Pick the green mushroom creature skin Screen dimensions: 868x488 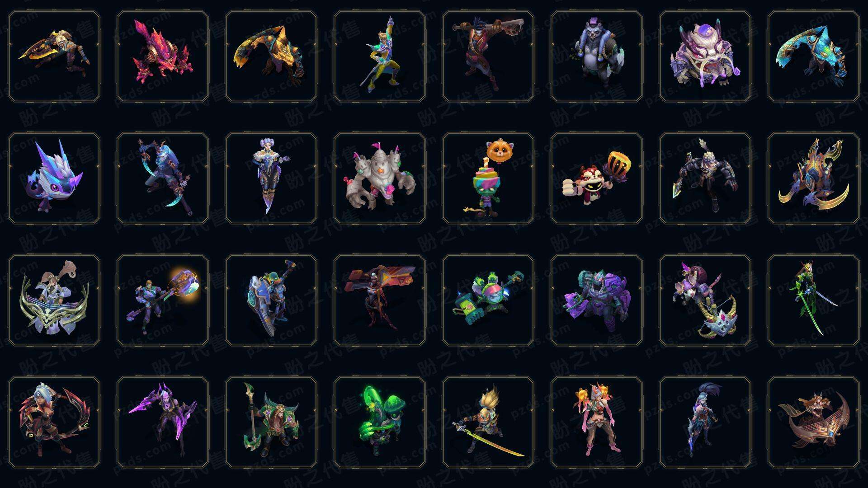click(380, 422)
